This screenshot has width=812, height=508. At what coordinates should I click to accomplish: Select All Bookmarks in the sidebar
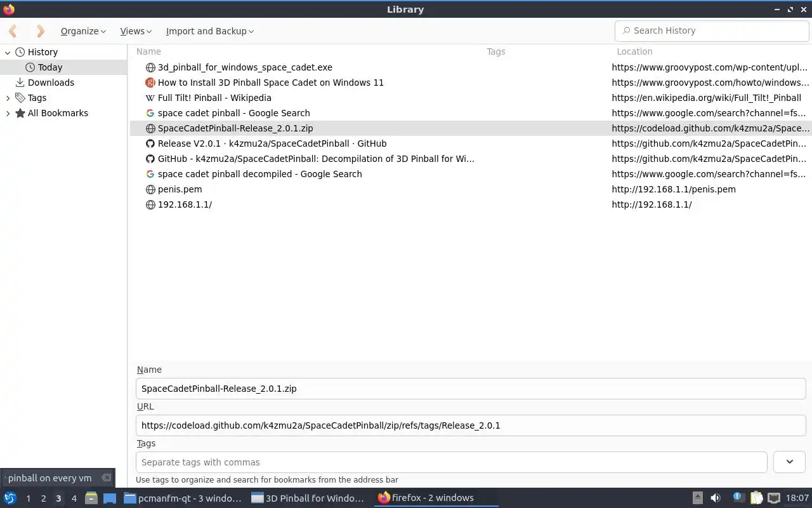[x=58, y=113]
